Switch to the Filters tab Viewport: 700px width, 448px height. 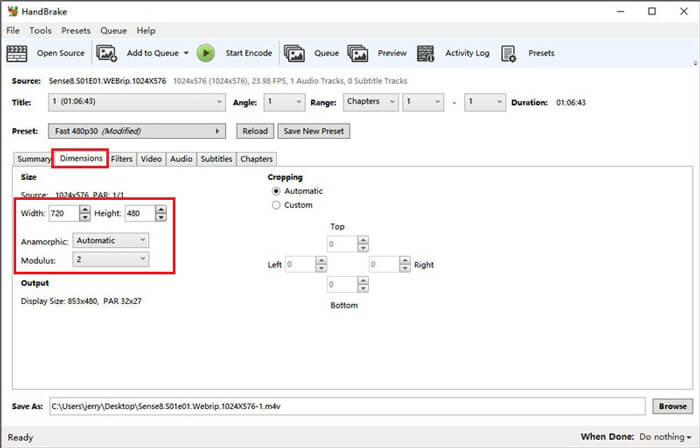click(x=121, y=159)
